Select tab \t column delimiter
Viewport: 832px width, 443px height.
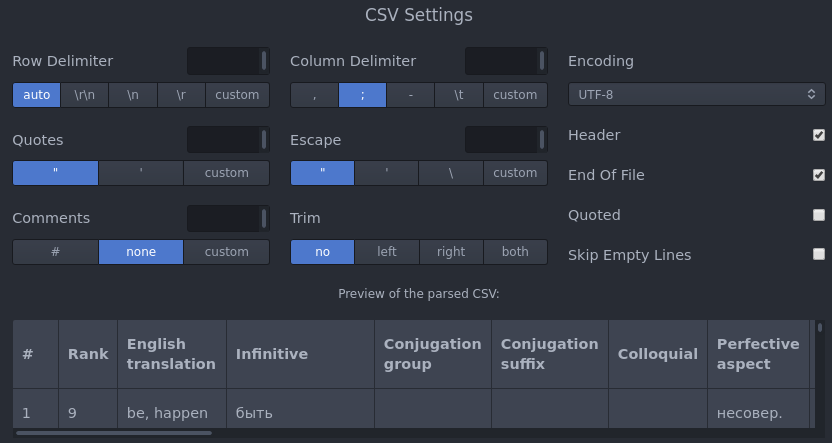coord(459,95)
